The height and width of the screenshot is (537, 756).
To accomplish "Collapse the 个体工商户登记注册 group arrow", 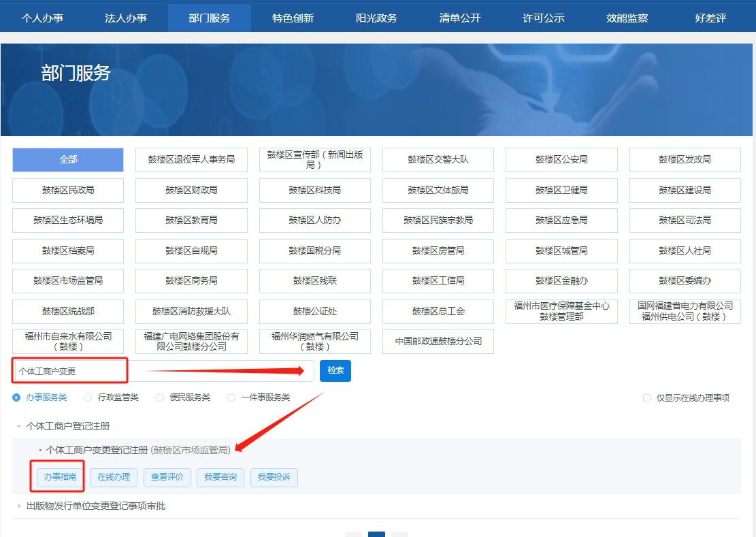I will point(19,427).
